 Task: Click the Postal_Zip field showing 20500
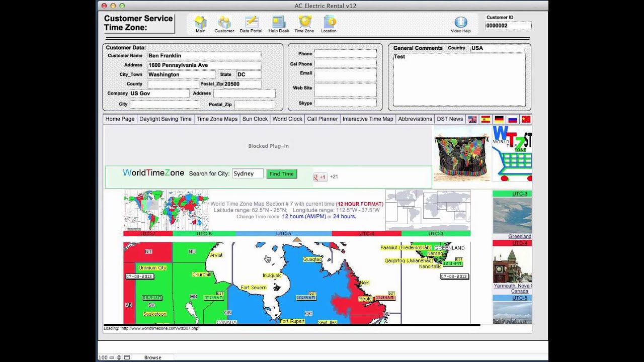(243, 84)
